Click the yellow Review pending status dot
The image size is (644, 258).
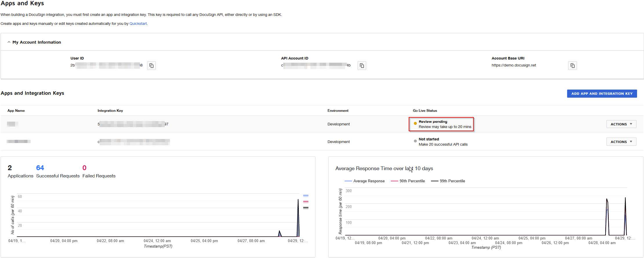pyautogui.click(x=415, y=123)
